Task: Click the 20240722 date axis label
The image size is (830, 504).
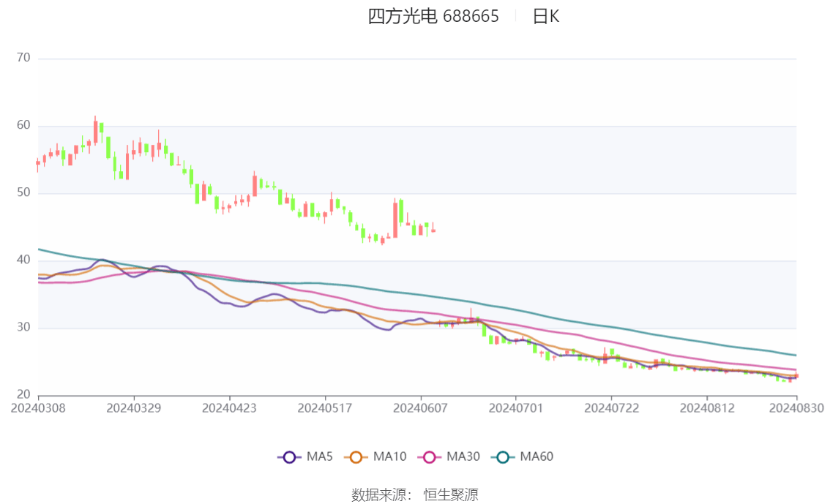Action: coord(611,408)
